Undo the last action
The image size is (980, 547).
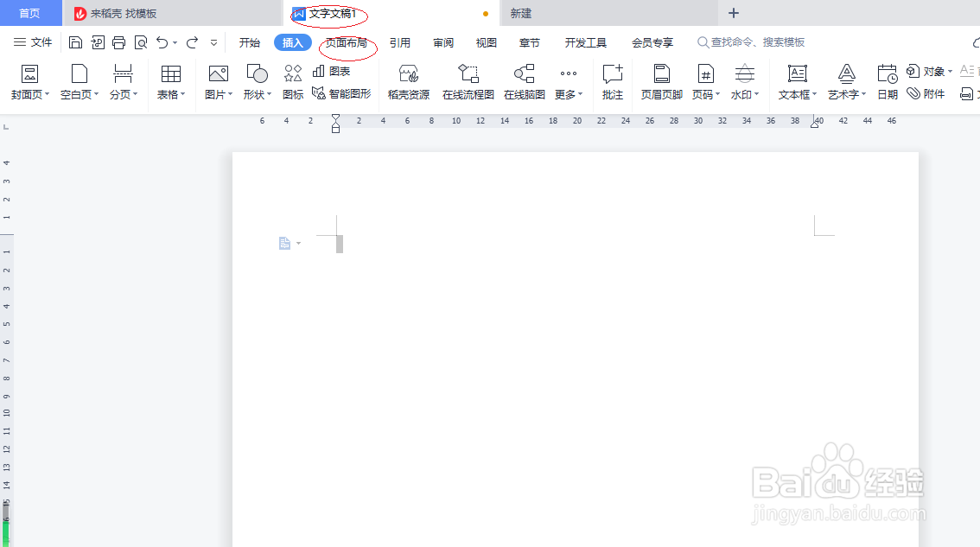tap(162, 41)
